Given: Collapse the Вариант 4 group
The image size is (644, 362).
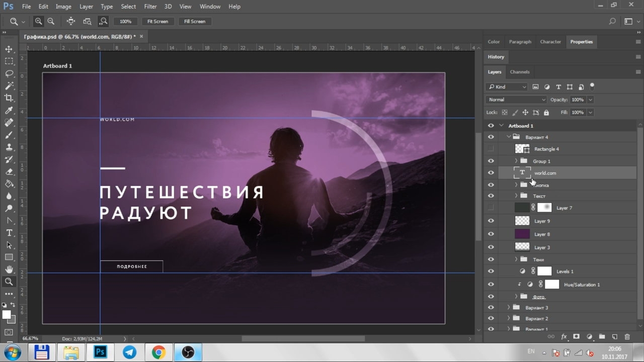Looking at the screenshot, I should (x=509, y=137).
